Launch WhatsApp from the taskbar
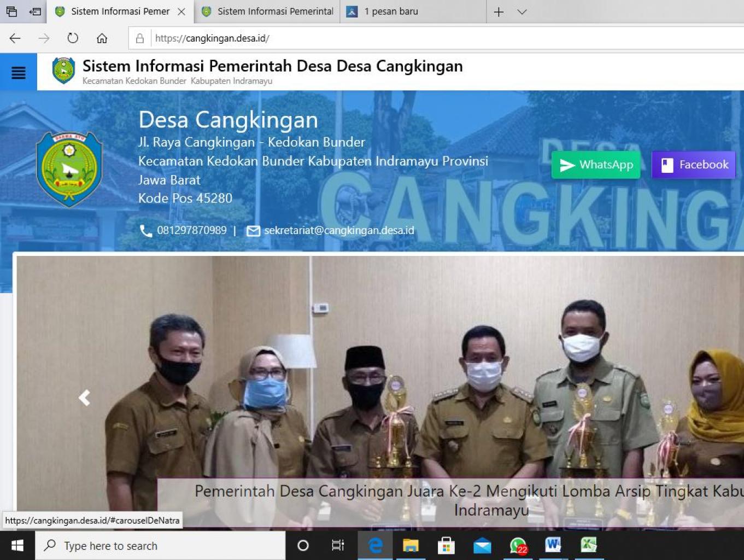744x560 pixels. (517, 545)
